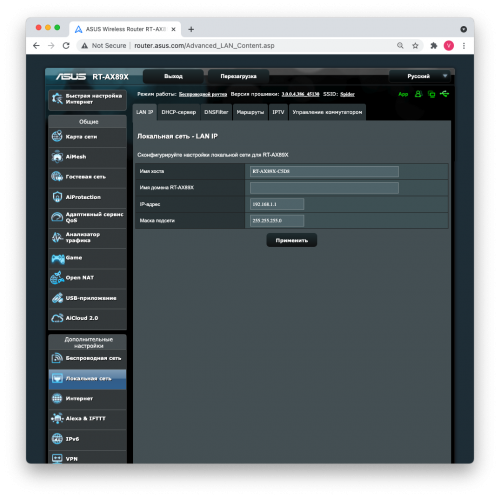Click the firmware version link

click(300, 94)
